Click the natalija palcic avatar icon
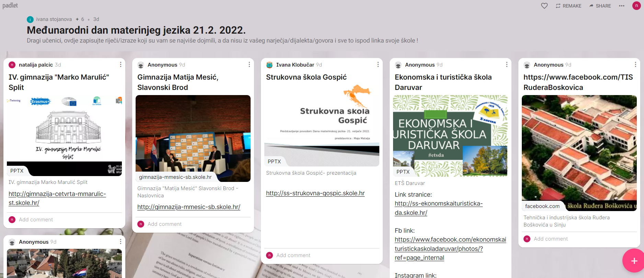Viewport: 644px width, 278px height. (12, 65)
